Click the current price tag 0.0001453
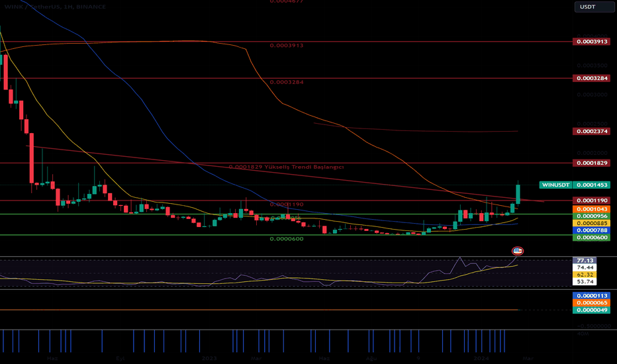 tap(591, 185)
